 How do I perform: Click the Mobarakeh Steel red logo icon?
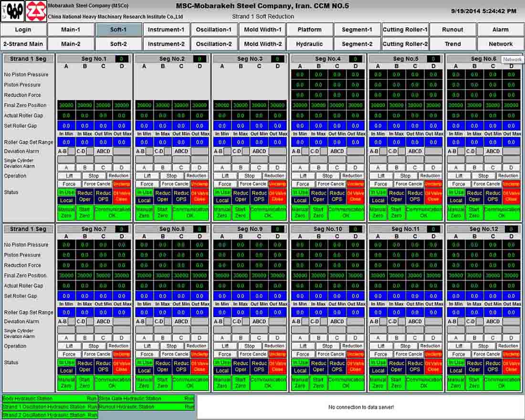point(36,11)
